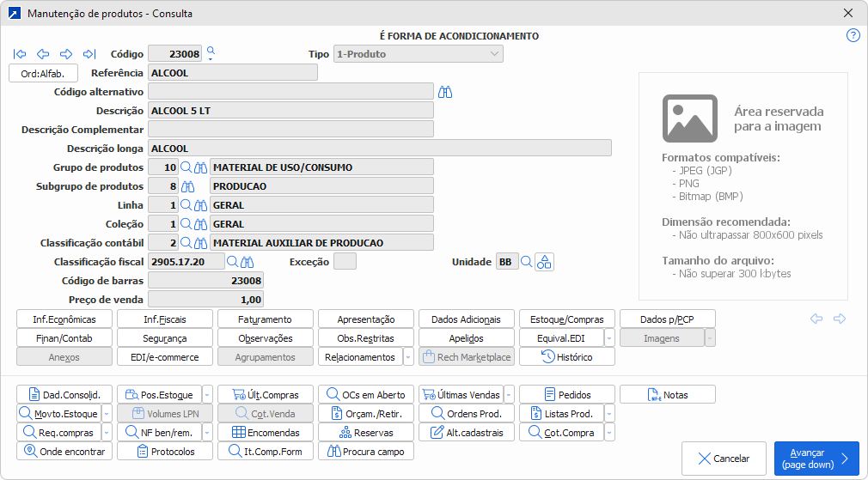Expand the arrow next to Últimas Vendas

510,395
